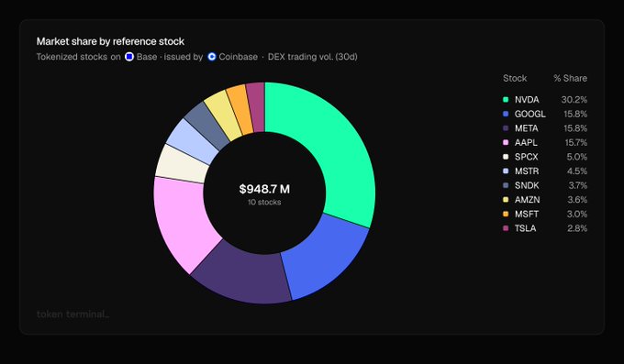Click the Base network icon in subtitle
The height and width of the screenshot is (364, 624).
click(x=129, y=57)
